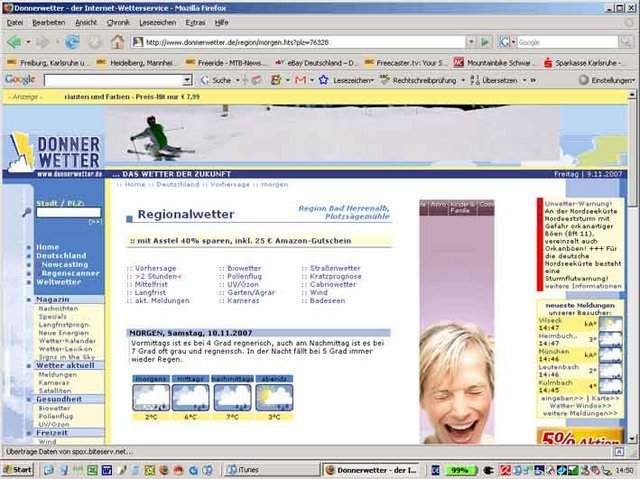Open the Einstellungen dropdown
Image resolution: width=640 pixels, height=479 pixels.
[x=634, y=80]
